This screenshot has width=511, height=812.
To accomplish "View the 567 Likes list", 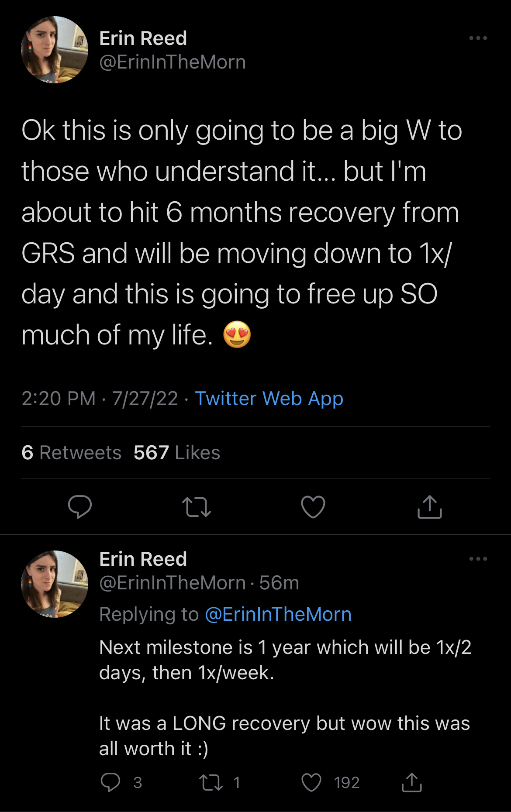I will (x=177, y=453).
